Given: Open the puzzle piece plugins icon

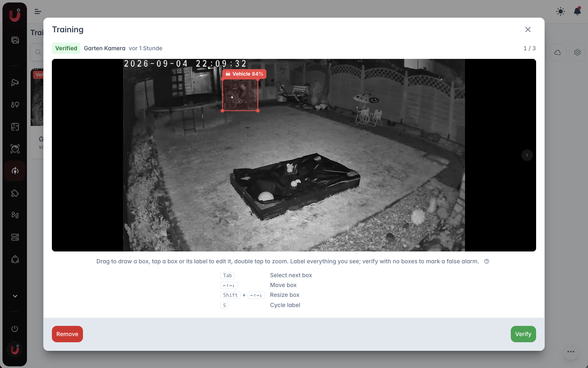Looking at the screenshot, I should (x=15, y=193).
